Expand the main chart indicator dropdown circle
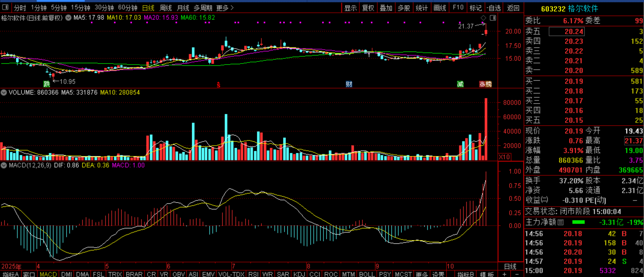Viewport: 644px width, 277px height. 68,17
